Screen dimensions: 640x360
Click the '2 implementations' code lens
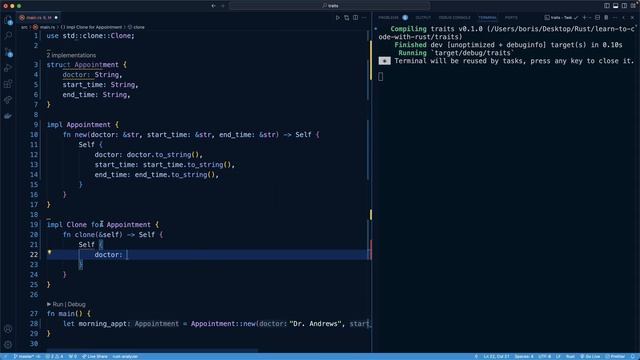pyautogui.click(x=71, y=55)
